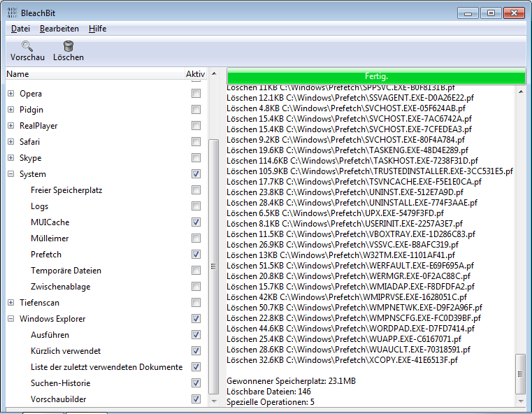Open the Hilfe menu

97,29
